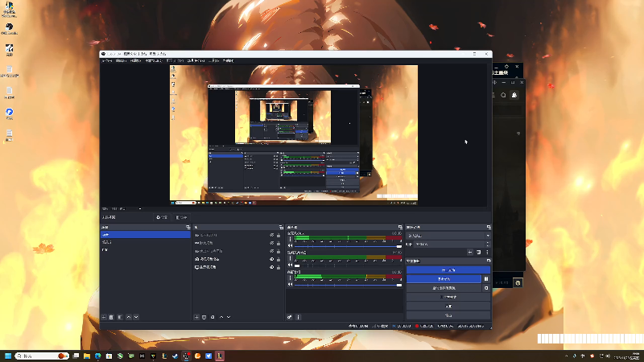Configure virtual camera with its gear icon
Image resolution: width=644 pixels, height=362 pixels.
pyautogui.click(x=486, y=288)
